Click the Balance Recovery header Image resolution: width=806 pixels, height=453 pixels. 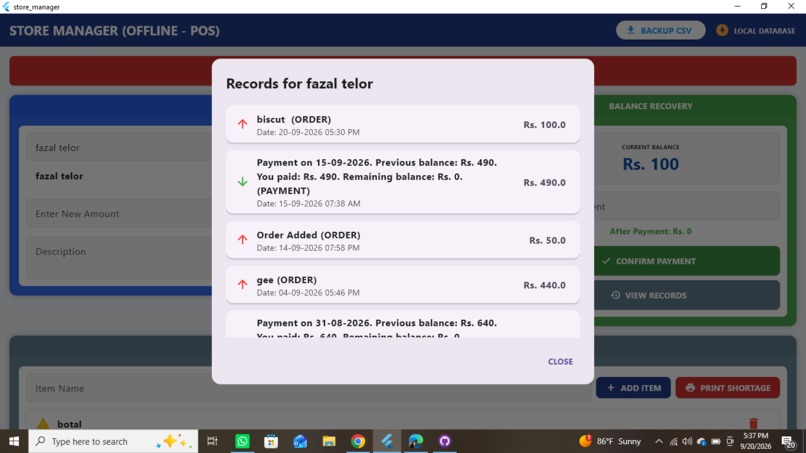[x=650, y=106]
